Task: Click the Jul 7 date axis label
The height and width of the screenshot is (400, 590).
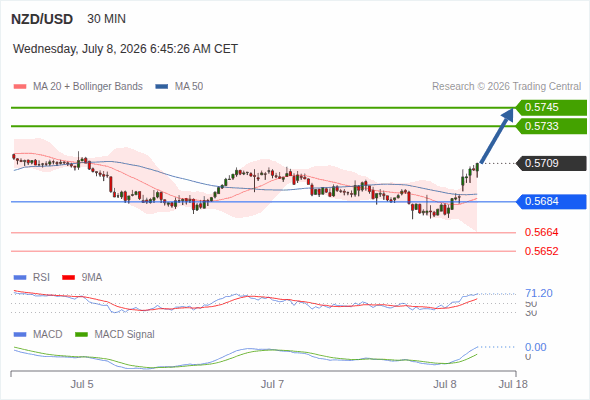Action: pos(272,385)
